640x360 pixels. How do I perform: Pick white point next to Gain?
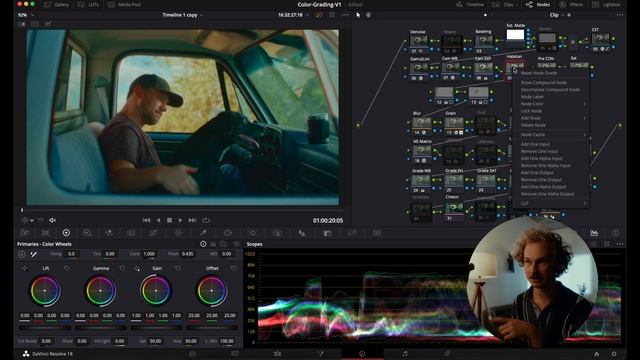(137, 268)
